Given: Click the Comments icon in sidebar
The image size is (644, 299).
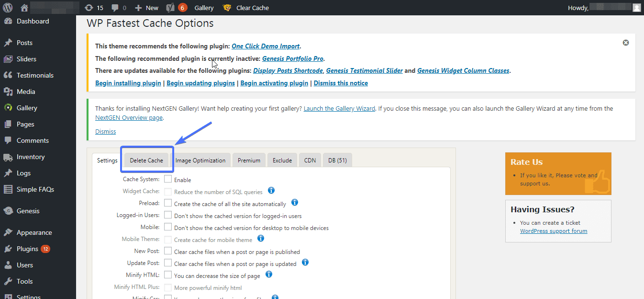Looking at the screenshot, I should [x=8, y=140].
